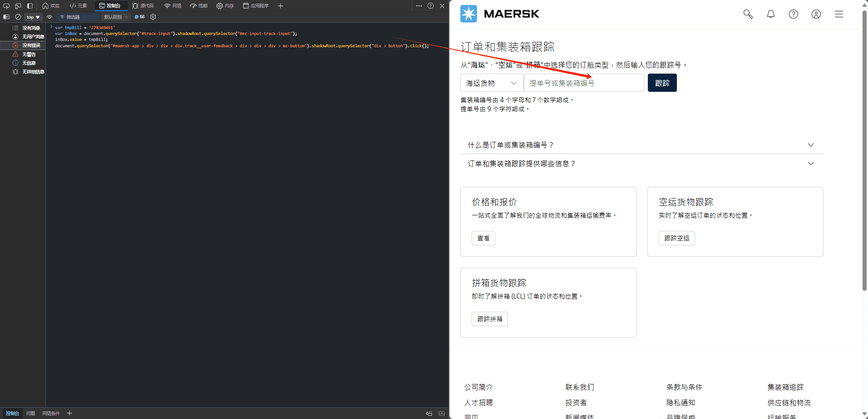Open the 欢迎 (Welcome) tab

coord(51,6)
